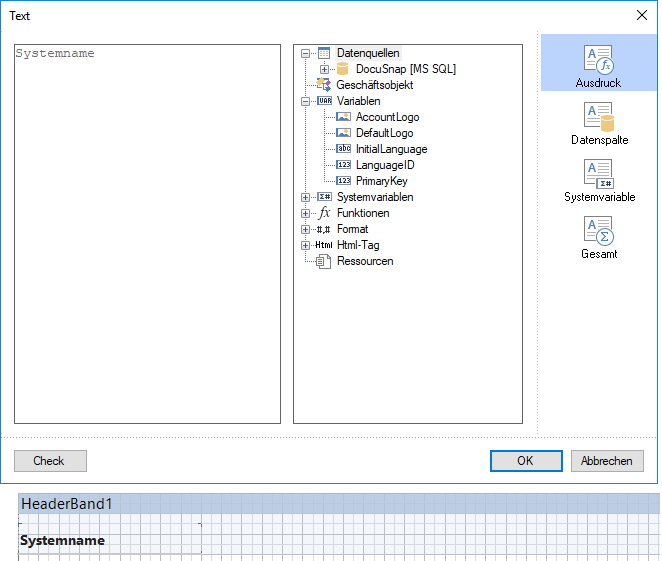Select the Funktionen tree label
Image resolution: width=662 pixels, height=561 pixels.
tap(363, 213)
